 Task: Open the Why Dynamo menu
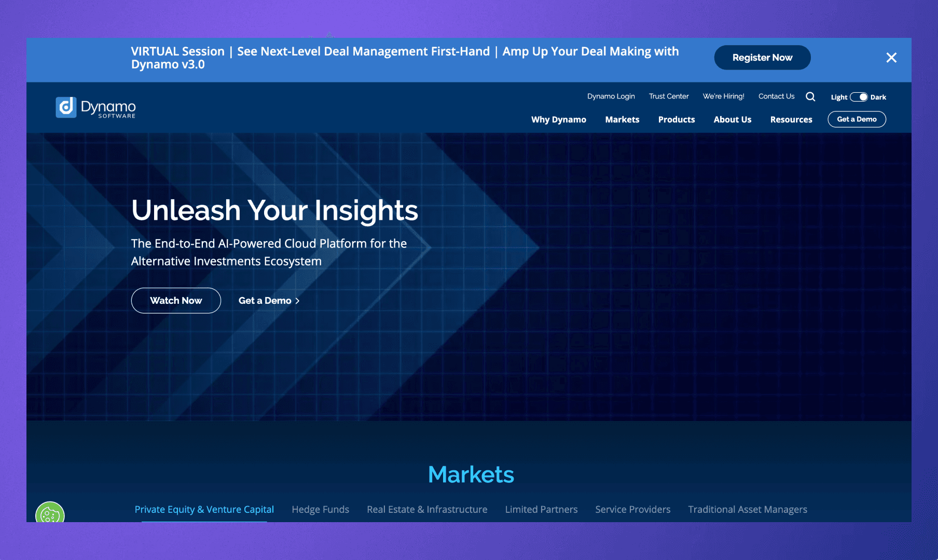[x=559, y=119]
